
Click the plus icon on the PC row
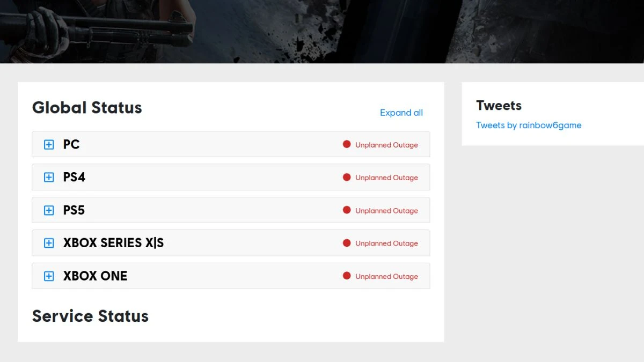pyautogui.click(x=48, y=144)
